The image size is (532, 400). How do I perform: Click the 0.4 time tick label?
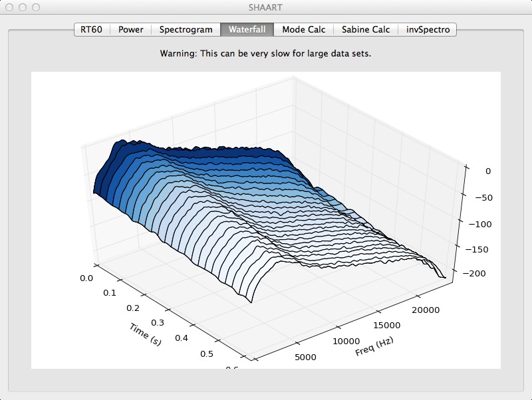pos(182,338)
